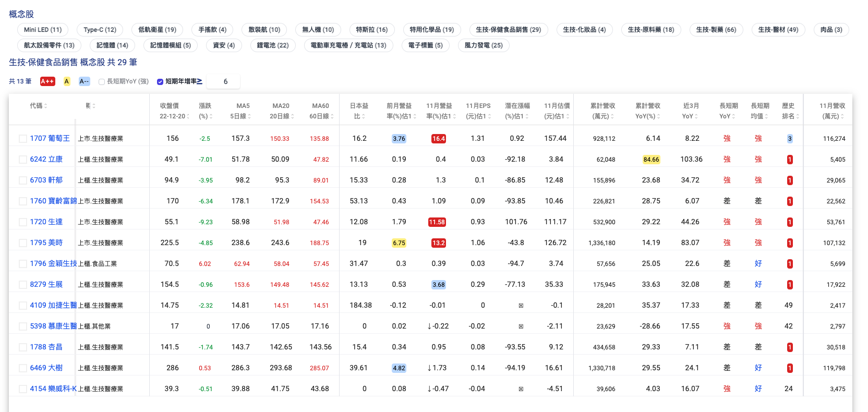This screenshot has width=868, height=412.
Task: Open Mini LED (11) concept category
Action: point(43,30)
